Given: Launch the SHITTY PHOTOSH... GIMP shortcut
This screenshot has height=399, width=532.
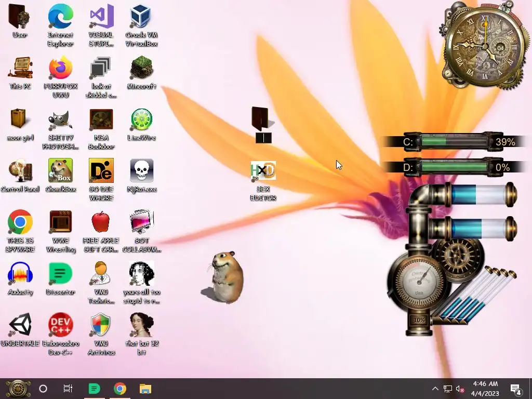Looking at the screenshot, I should pos(60,119).
